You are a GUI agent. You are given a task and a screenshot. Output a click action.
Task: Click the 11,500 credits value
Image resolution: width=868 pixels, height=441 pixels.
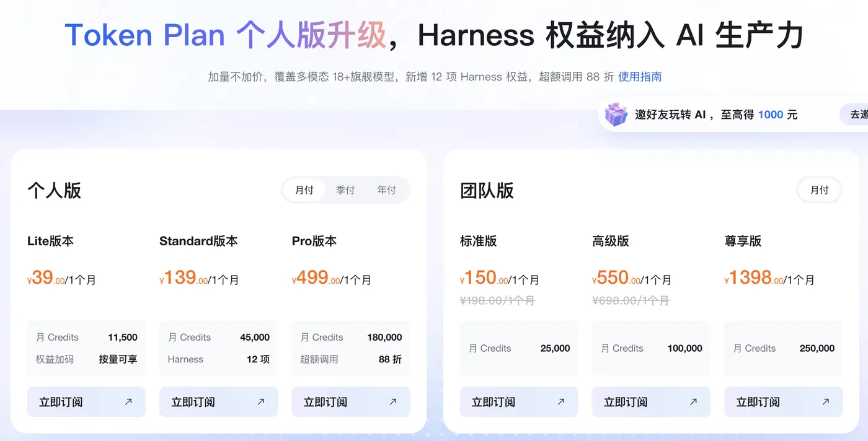[x=123, y=338]
